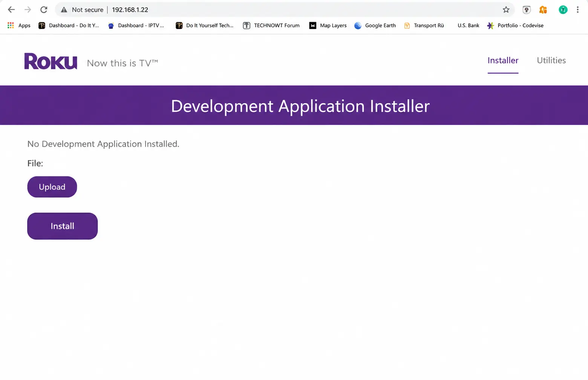Click the 'No Development Application Installed.' text

pos(103,144)
